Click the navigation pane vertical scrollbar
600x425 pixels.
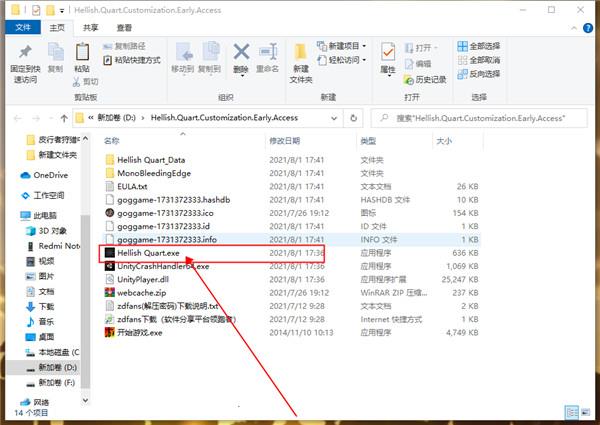[85, 301]
